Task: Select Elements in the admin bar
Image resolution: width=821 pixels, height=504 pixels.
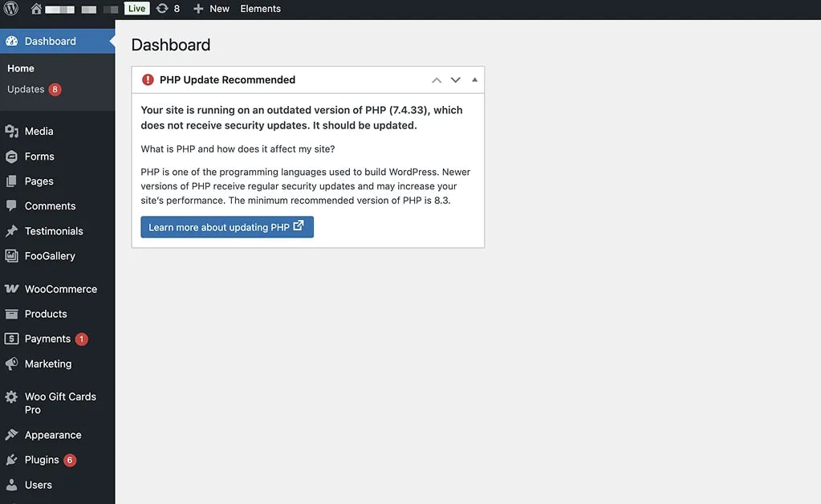Action: coord(258,8)
